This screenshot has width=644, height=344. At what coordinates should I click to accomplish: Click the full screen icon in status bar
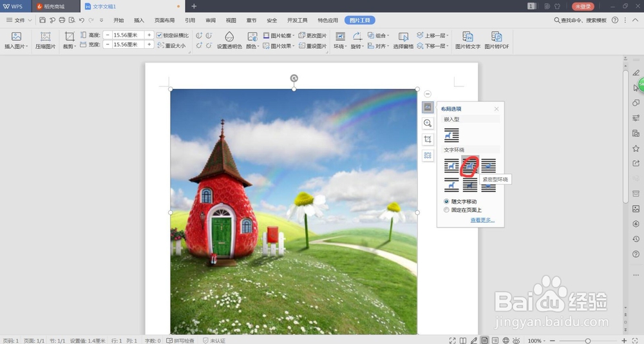[x=452, y=340]
